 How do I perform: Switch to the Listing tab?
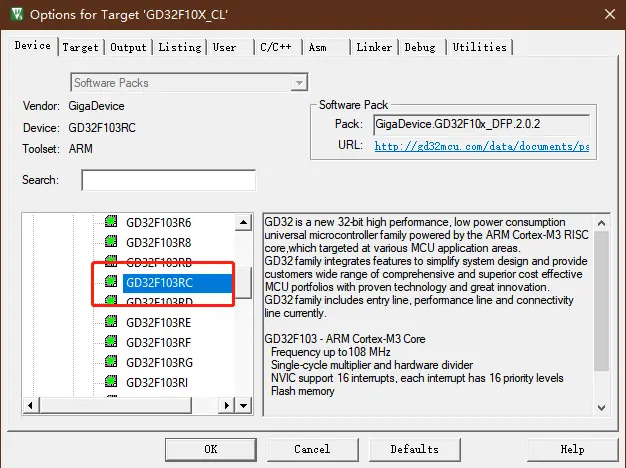(x=180, y=47)
